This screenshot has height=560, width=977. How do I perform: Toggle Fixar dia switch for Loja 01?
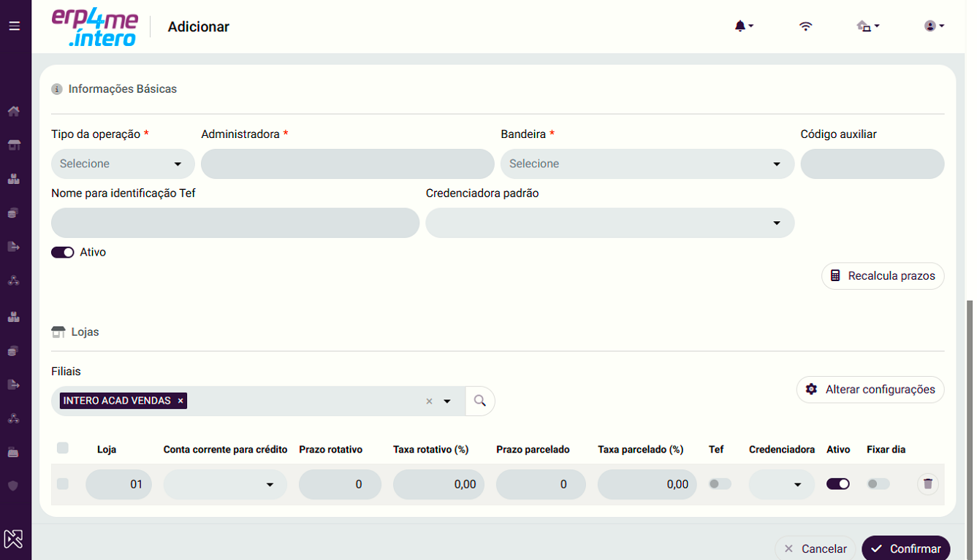tap(878, 484)
